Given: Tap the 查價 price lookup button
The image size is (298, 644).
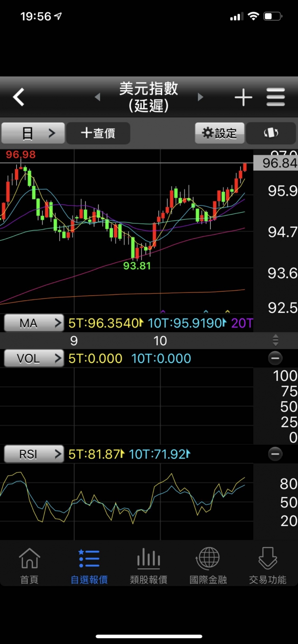Looking at the screenshot, I should (x=98, y=133).
